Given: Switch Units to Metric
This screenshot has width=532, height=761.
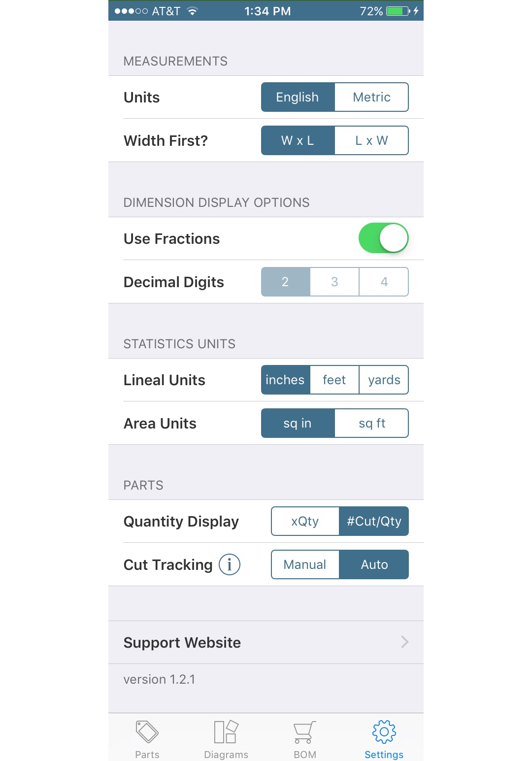Looking at the screenshot, I should (372, 97).
